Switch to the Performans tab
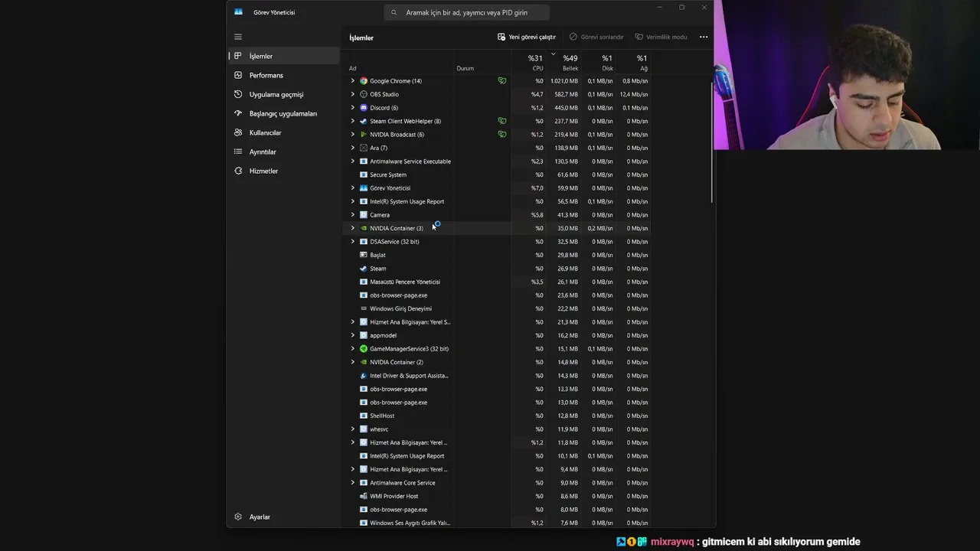The width and height of the screenshot is (980, 551). pos(284,75)
